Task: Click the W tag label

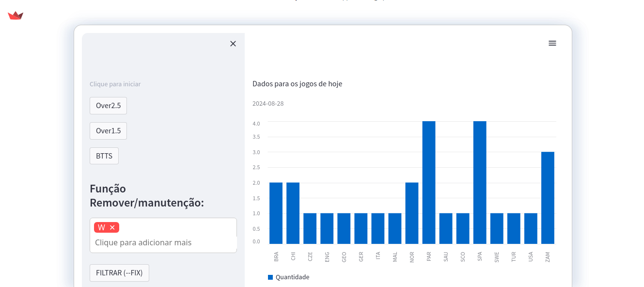Action: tap(101, 227)
